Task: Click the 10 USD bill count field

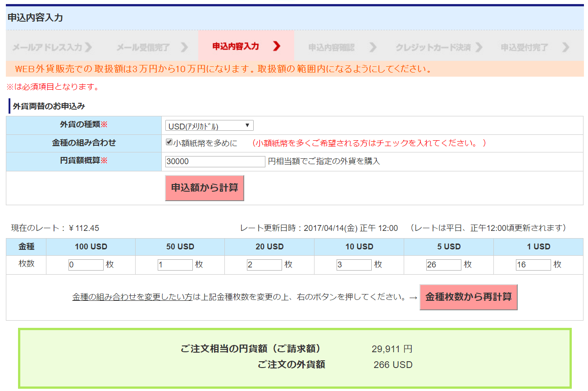Action: 354,265
